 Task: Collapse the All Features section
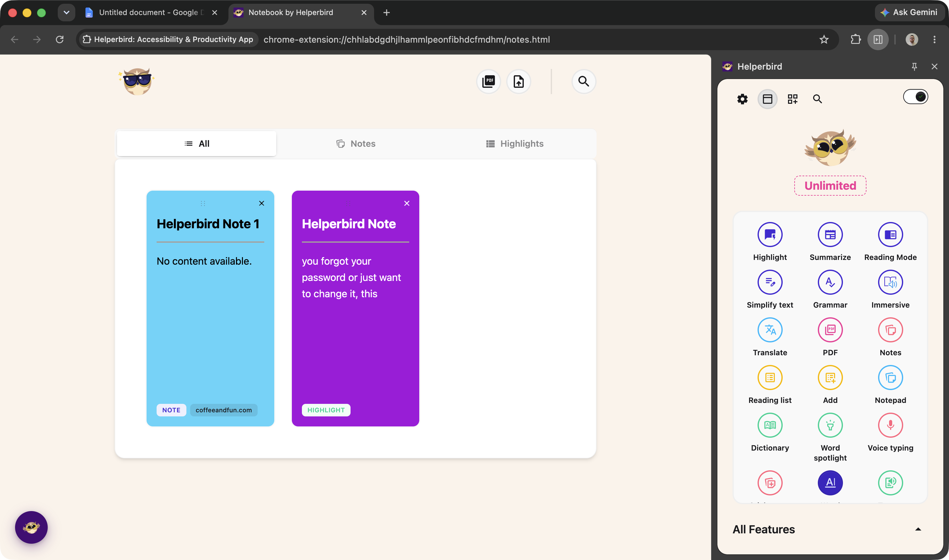tap(918, 529)
